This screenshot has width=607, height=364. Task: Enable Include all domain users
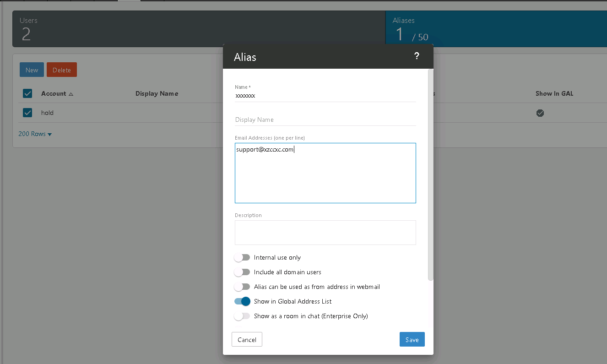click(x=242, y=272)
